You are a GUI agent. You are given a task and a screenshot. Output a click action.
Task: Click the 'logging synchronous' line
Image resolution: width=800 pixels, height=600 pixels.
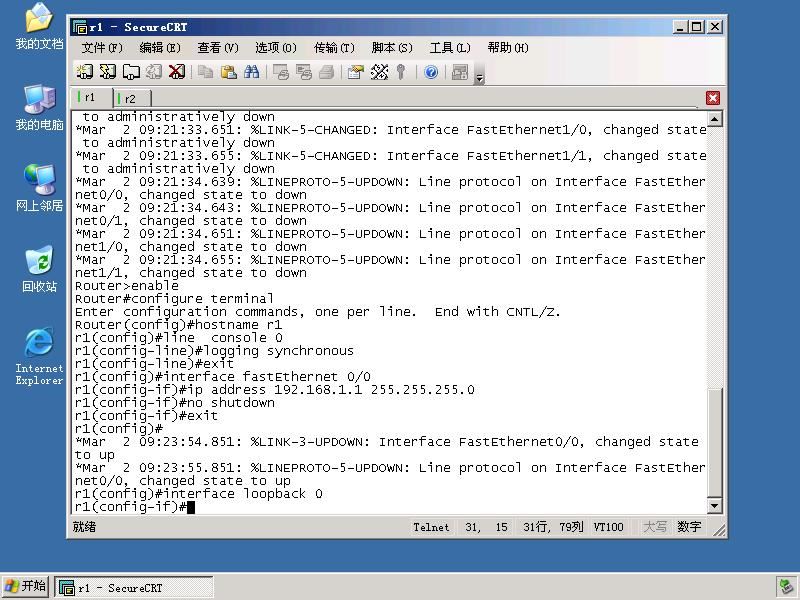coord(214,351)
